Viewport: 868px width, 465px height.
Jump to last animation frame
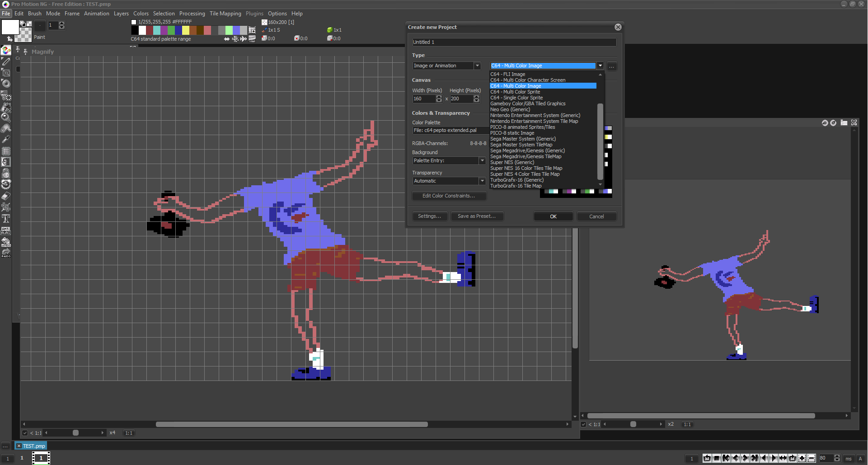(x=755, y=458)
